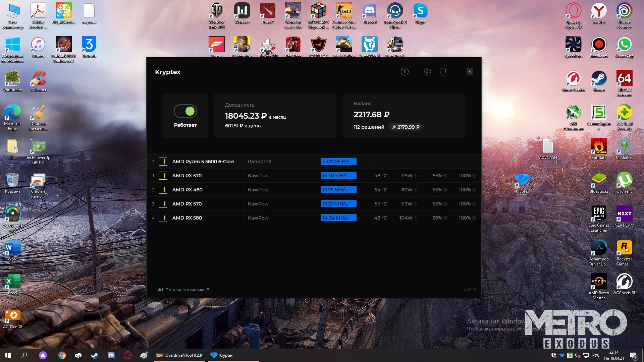Image resolution: width=644 pixels, height=362 pixels.
Task: Click the notifications bell icon
Action: (443, 72)
